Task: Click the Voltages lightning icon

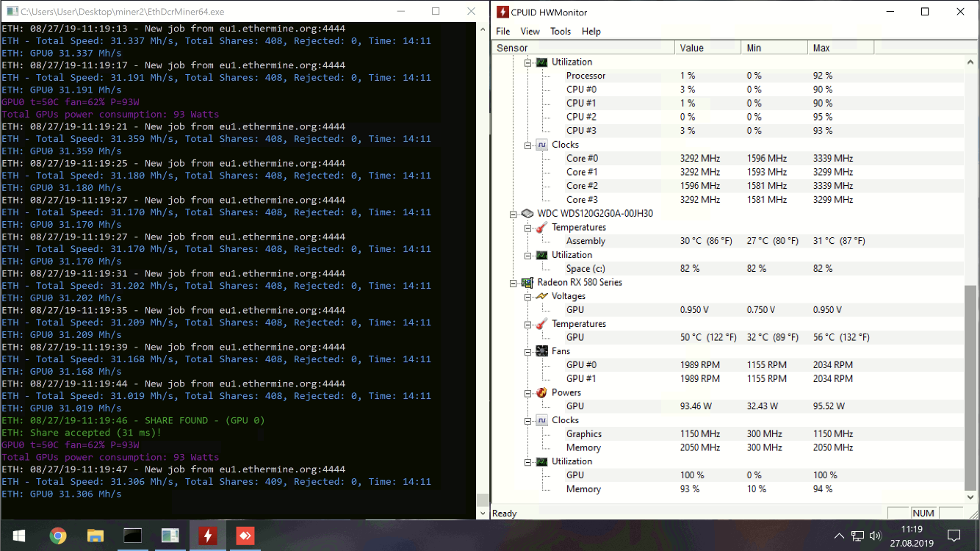Action: point(541,296)
